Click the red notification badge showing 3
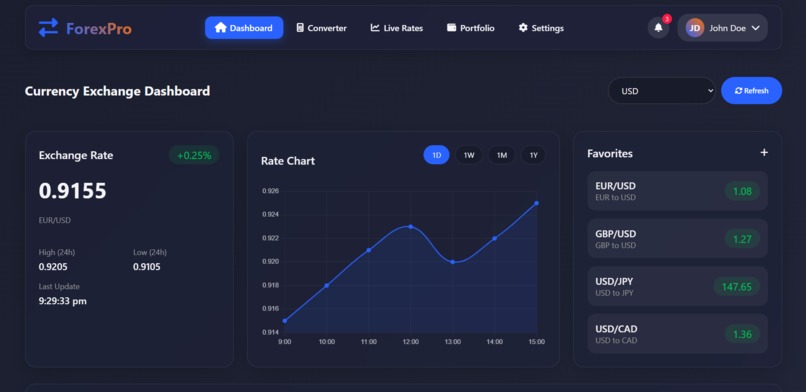The height and width of the screenshot is (392, 806). [x=667, y=19]
